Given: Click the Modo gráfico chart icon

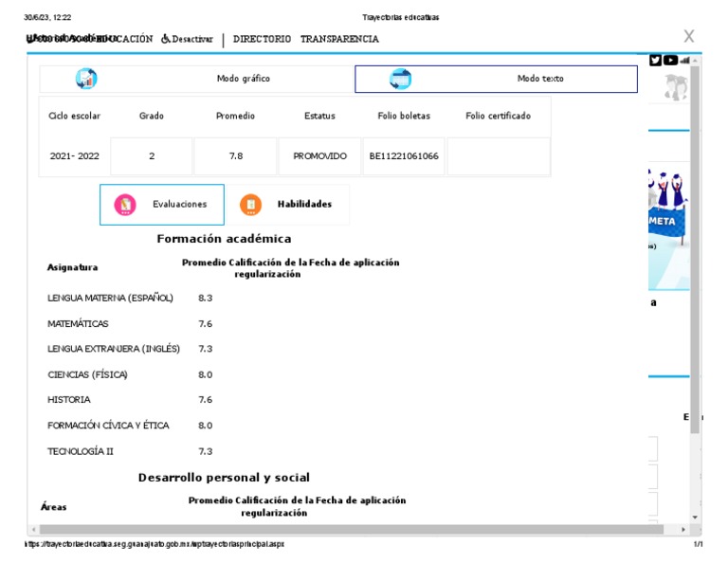Looking at the screenshot, I should [x=86, y=79].
